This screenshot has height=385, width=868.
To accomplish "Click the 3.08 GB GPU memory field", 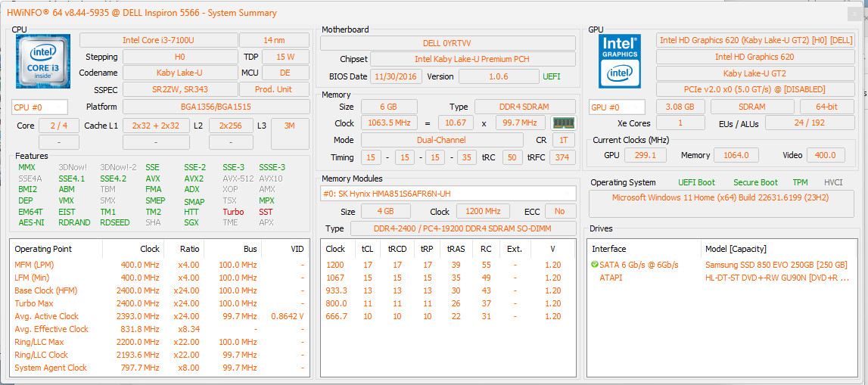I will tap(681, 107).
